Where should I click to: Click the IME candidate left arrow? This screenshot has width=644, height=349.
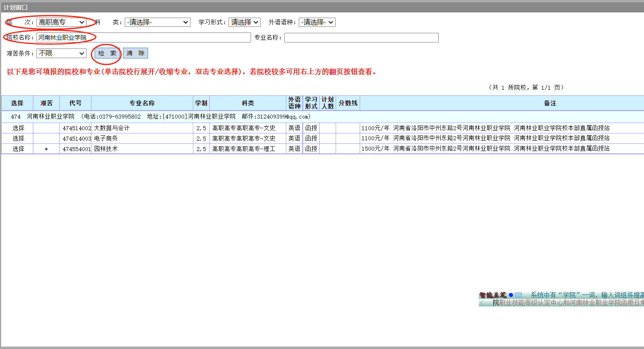pos(482,303)
